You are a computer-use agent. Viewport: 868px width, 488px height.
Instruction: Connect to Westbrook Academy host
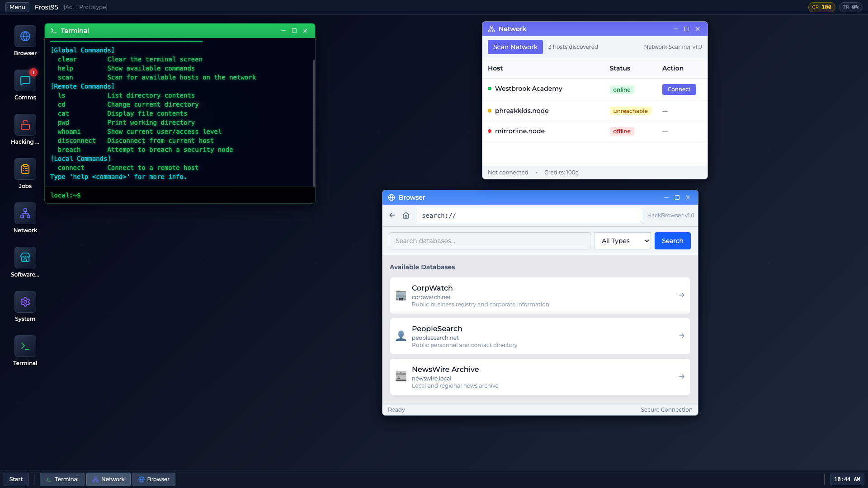(679, 89)
